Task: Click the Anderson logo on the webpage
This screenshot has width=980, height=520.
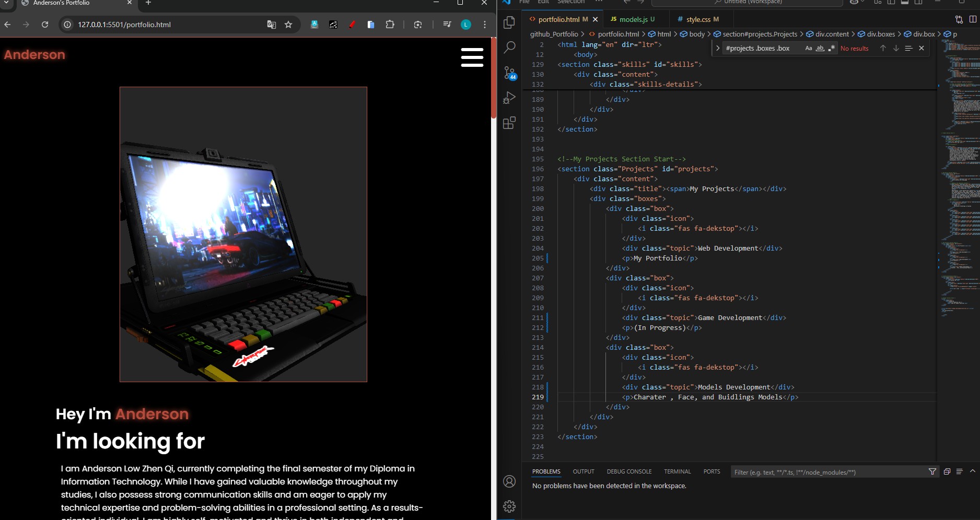Action: tap(34, 55)
